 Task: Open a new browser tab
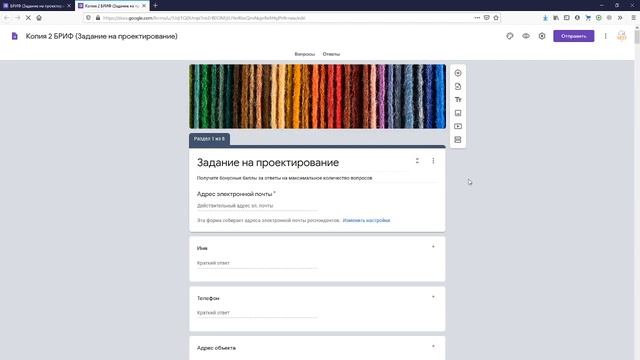[155, 6]
